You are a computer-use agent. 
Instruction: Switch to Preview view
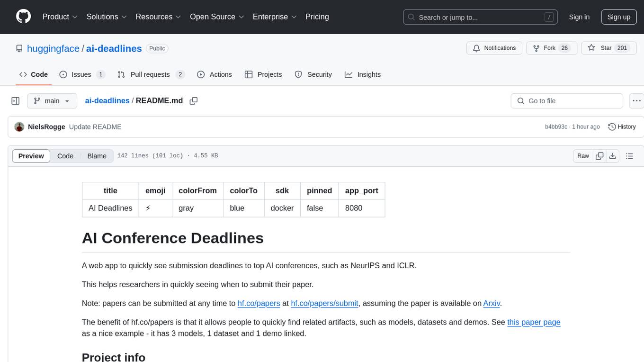click(x=31, y=156)
